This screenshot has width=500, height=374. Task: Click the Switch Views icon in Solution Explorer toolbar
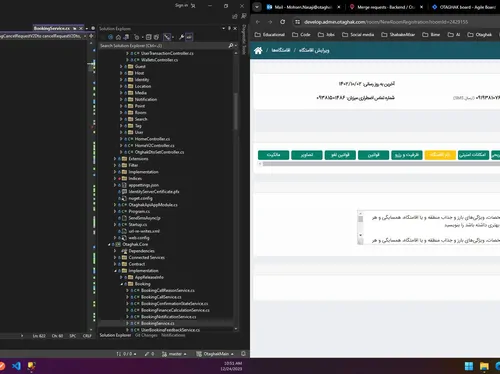tap(126, 37)
